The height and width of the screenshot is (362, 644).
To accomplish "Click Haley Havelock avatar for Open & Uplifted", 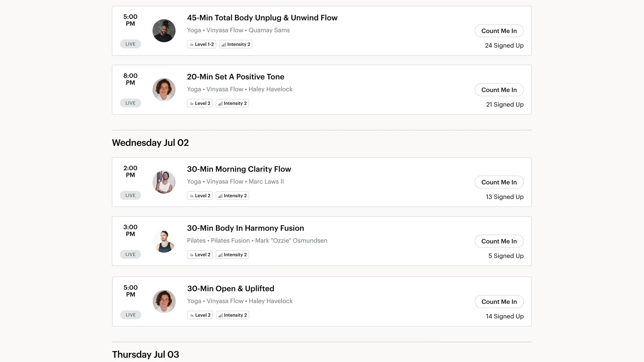I will (x=164, y=301).
